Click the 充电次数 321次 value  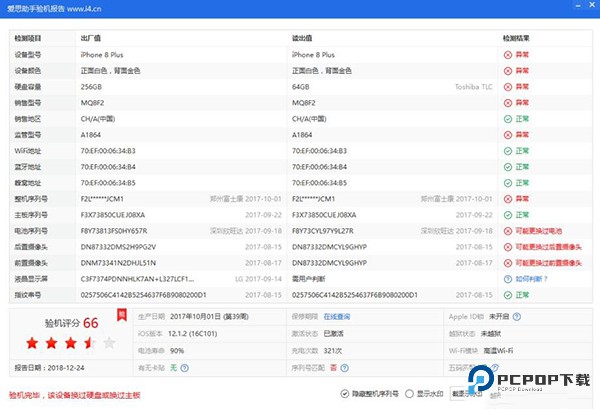pos(333,351)
